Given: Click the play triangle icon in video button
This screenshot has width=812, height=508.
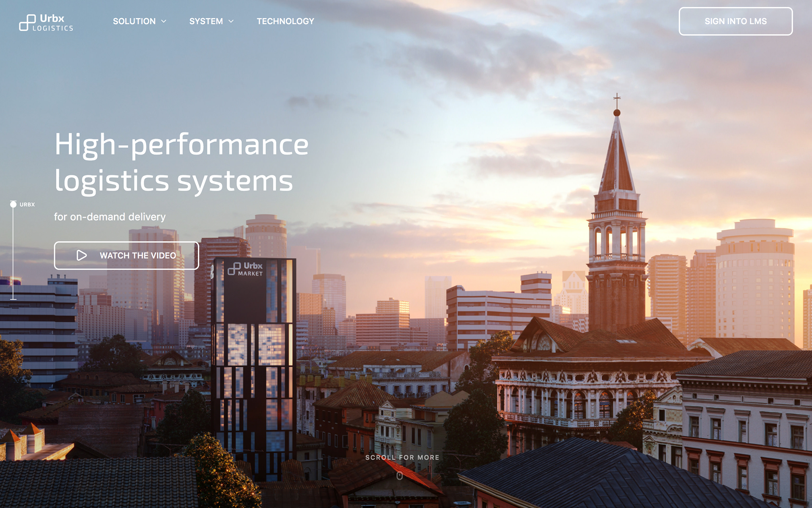Looking at the screenshot, I should pyautogui.click(x=82, y=255).
